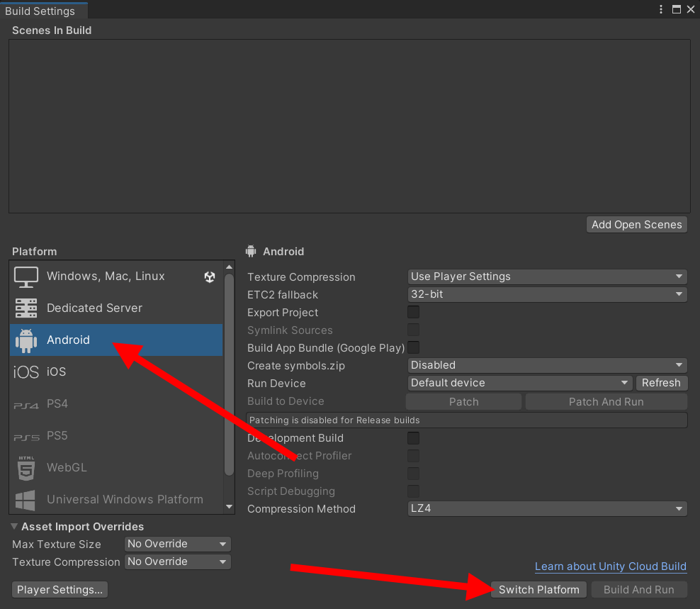Enable the Development Build checkbox

(413, 438)
